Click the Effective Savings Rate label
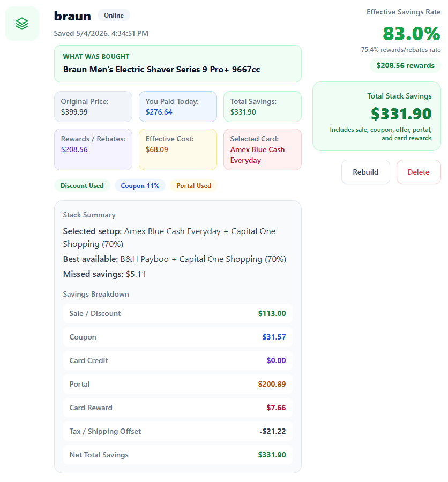The height and width of the screenshot is (482, 448). pos(404,12)
